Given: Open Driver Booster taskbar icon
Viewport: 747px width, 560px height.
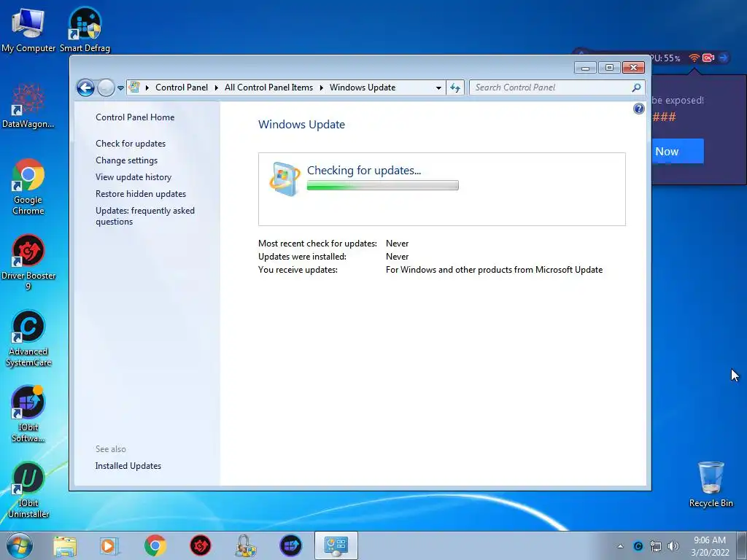Looking at the screenshot, I should pos(200,545).
